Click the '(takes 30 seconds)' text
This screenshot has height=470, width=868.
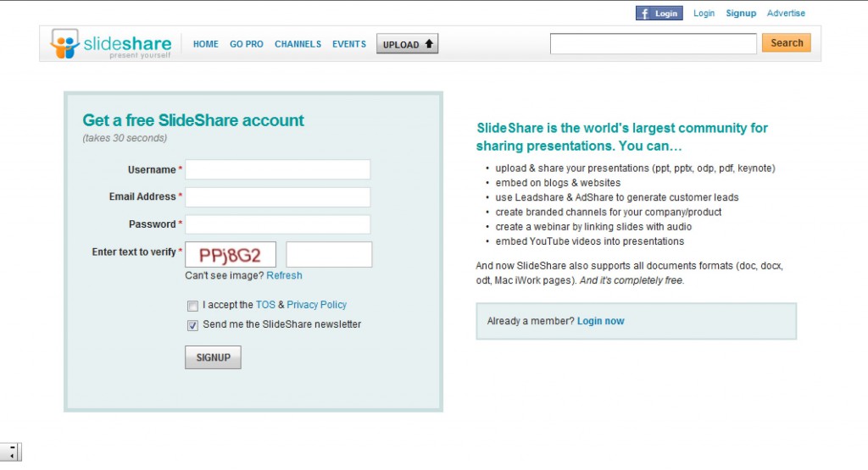click(125, 138)
